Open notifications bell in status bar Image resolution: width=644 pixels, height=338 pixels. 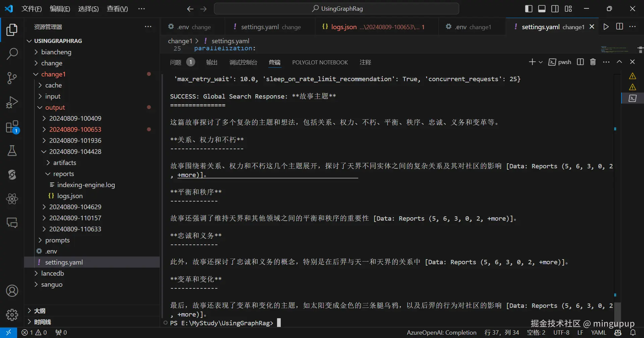[x=633, y=333]
